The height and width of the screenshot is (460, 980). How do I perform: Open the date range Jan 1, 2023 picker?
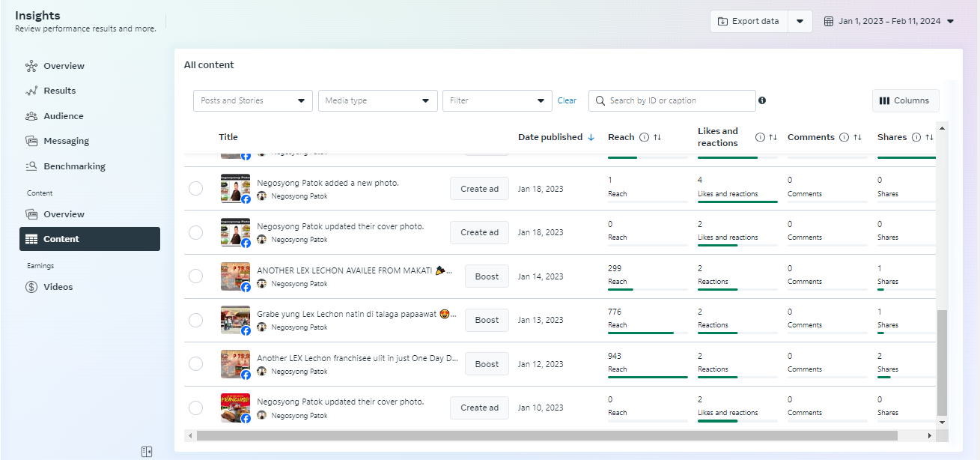[x=889, y=21]
